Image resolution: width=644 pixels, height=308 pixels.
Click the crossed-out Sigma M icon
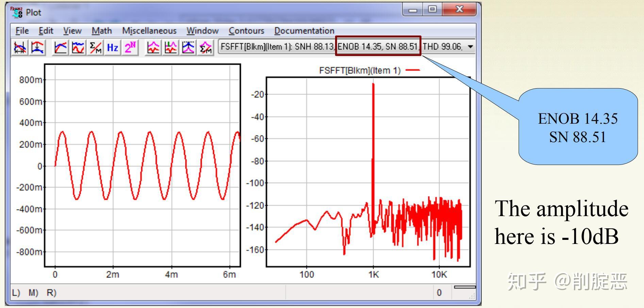point(95,47)
